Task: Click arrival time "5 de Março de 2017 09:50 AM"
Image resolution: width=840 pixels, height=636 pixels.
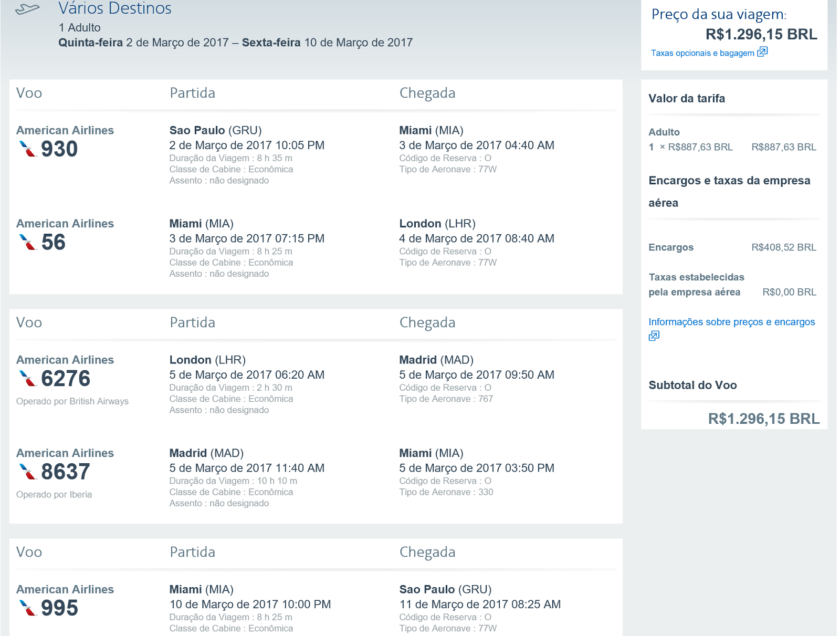Action: [x=477, y=375]
